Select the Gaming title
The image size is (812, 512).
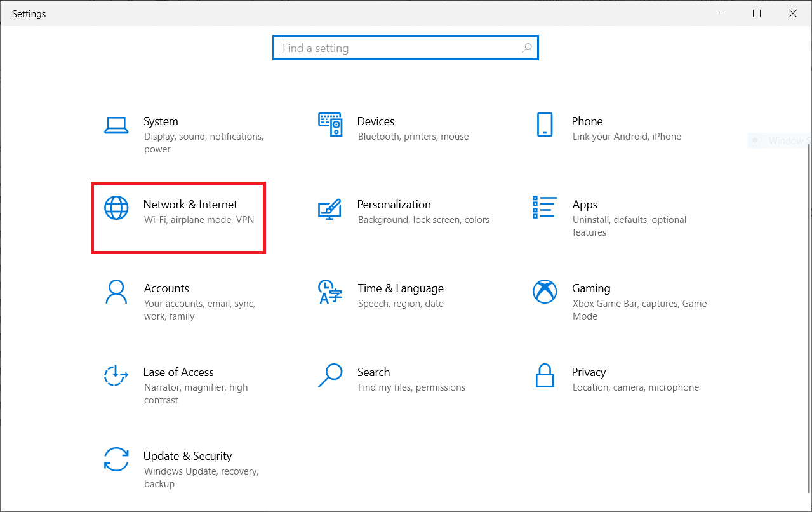tap(591, 288)
